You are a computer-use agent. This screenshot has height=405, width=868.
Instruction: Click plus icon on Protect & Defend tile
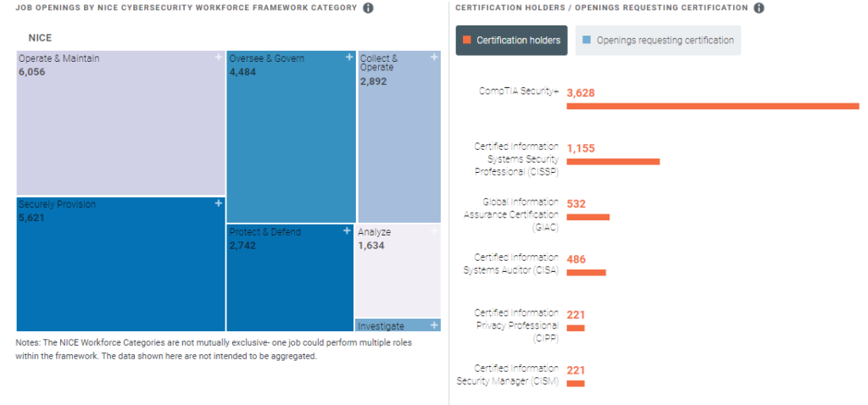pos(347,230)
